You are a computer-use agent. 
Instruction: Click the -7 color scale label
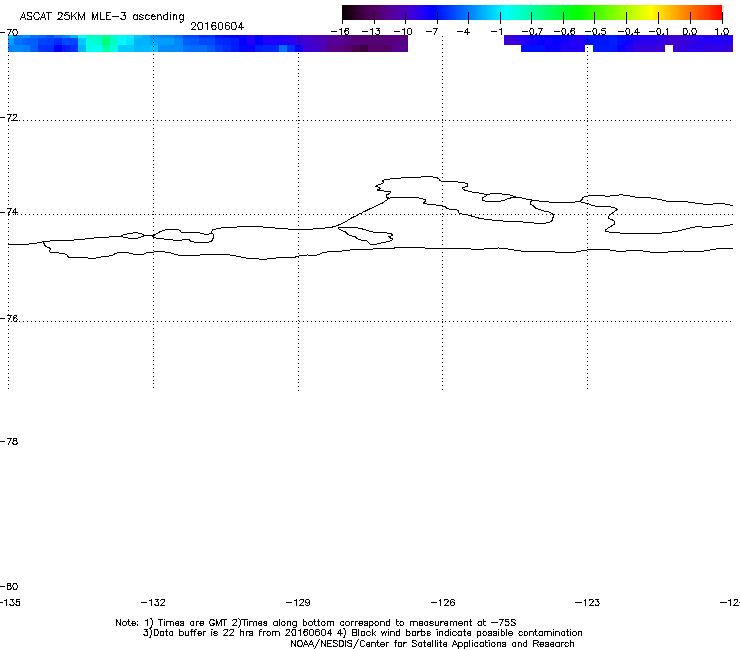(x=432, y=32)
